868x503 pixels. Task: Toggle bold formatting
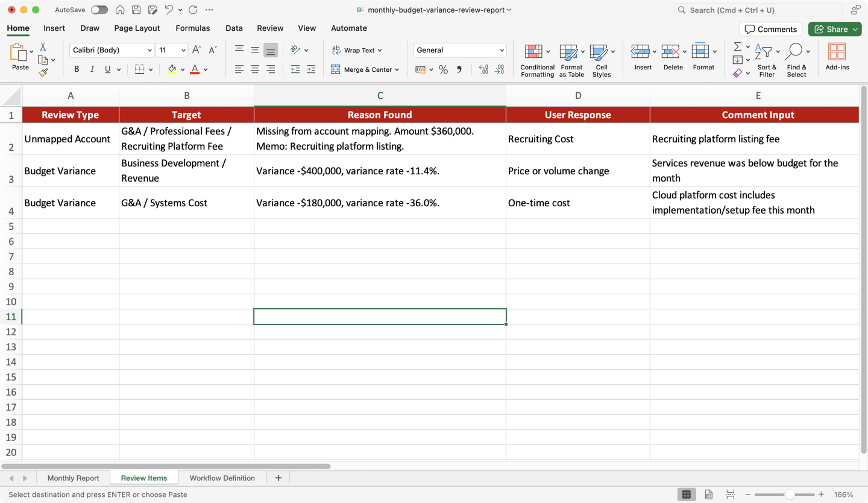pyautogui.click(x=77, y=69)
